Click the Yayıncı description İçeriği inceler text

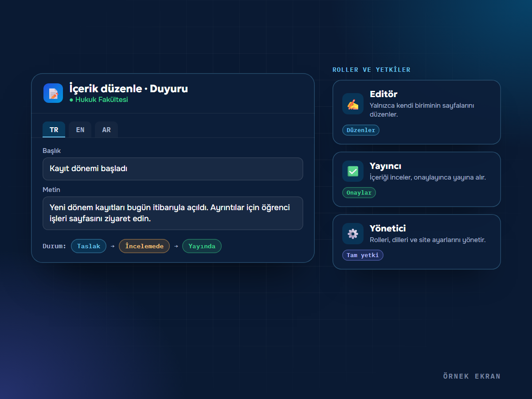(428, 177)
